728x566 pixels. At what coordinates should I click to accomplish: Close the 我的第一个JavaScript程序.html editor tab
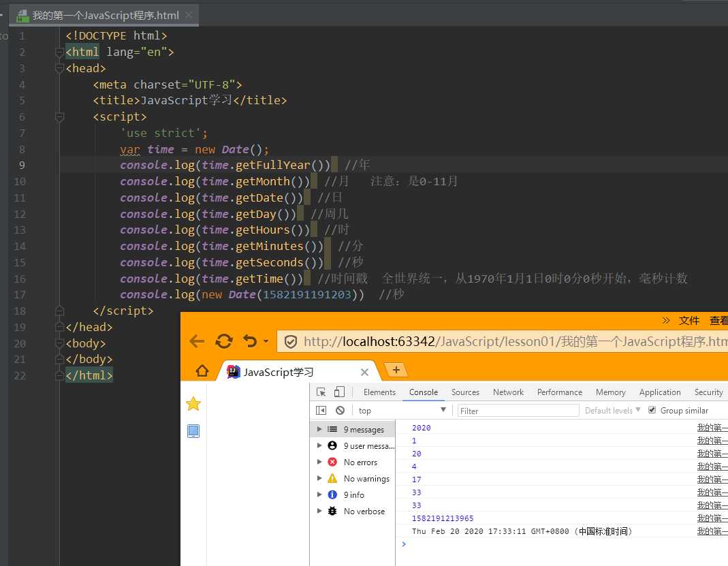point(189,15)
